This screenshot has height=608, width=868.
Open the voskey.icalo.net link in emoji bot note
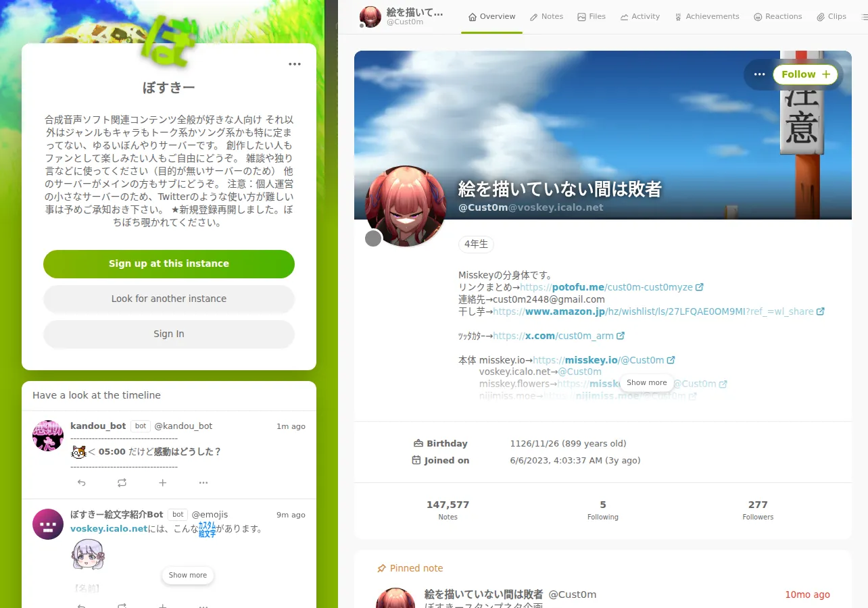click(x=109, y=529)
